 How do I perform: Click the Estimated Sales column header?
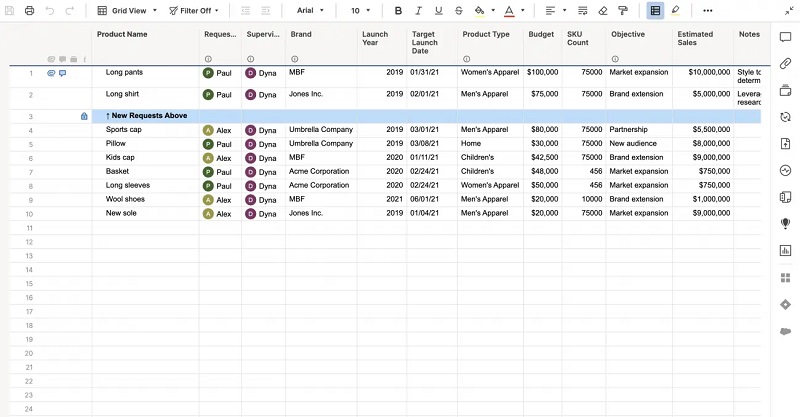point(695,39)
